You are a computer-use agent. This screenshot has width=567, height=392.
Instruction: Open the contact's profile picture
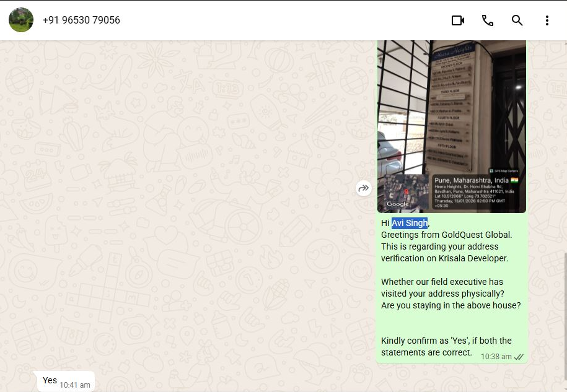coord(21,20)
